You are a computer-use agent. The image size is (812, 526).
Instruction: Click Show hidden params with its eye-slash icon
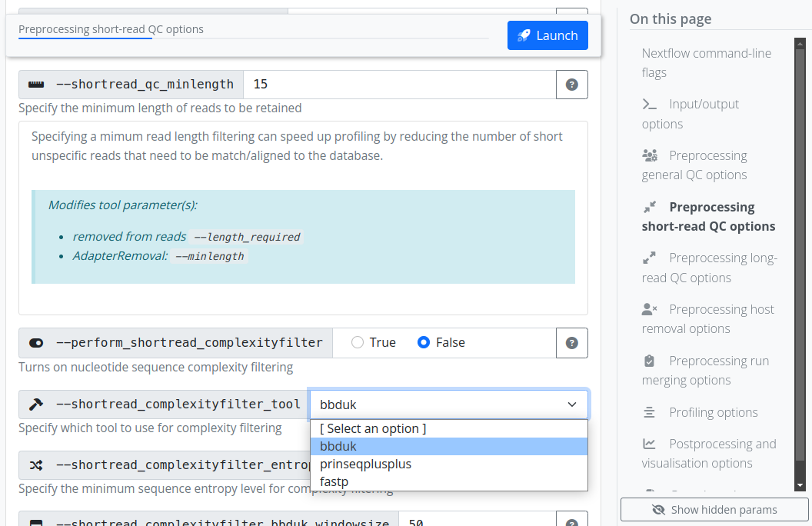click(x=714, y=509)
